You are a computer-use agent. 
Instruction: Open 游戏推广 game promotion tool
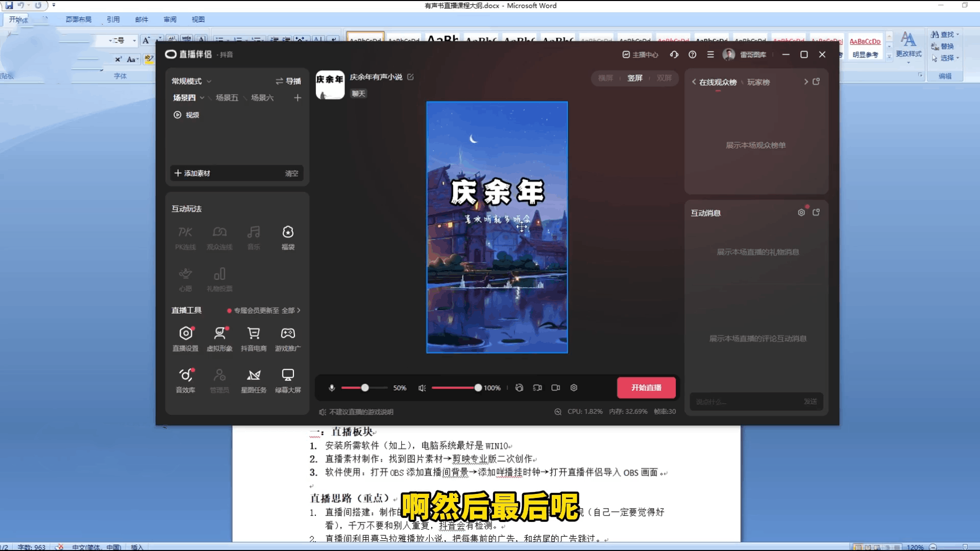[288, 339]
